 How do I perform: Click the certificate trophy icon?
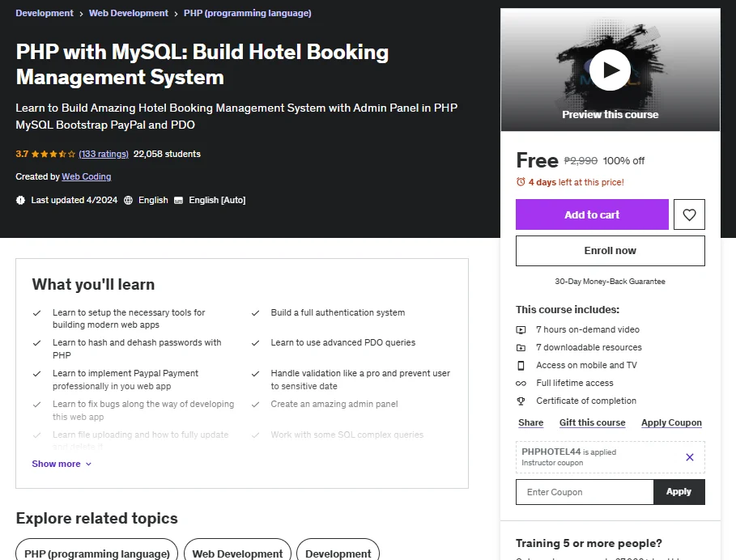pos(521,401)
